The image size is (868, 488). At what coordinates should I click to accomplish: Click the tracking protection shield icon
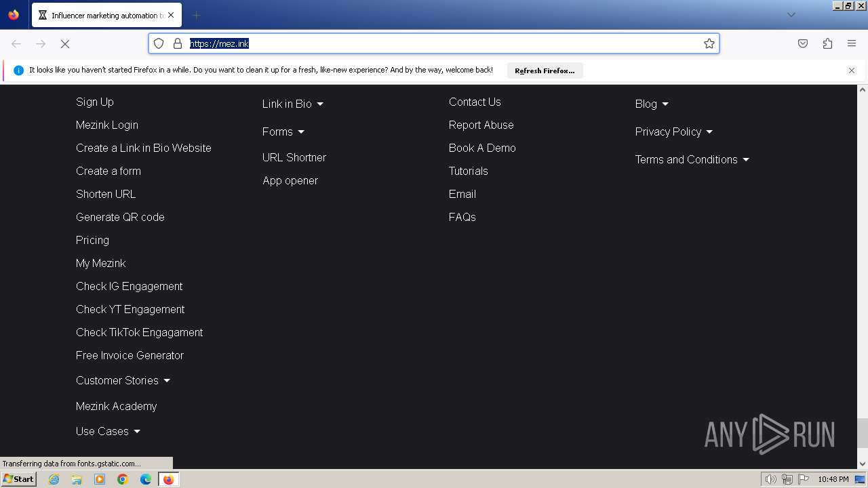pos(159,43)
